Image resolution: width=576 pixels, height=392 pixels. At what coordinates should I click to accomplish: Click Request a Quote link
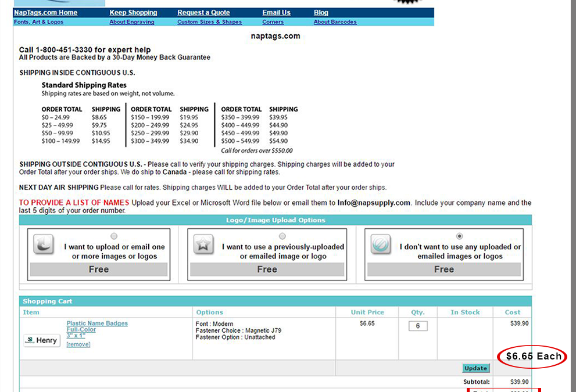pyautogui.click(x=203, y=13)
